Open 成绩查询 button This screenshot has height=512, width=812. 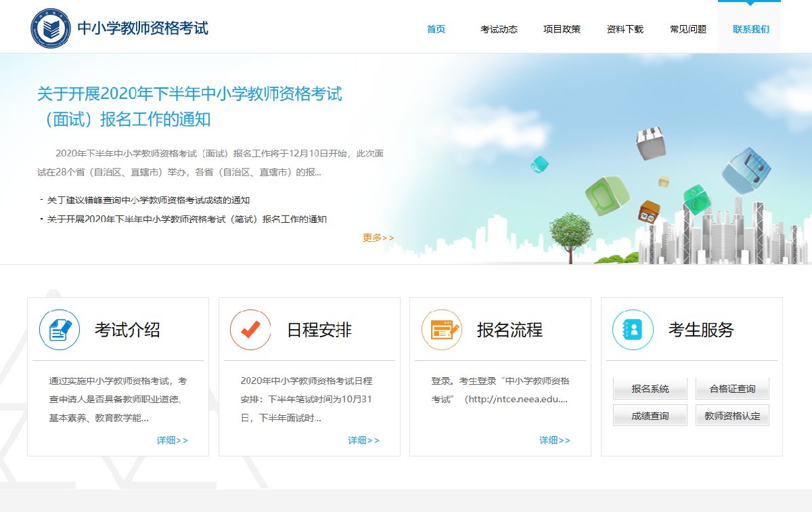650,416
